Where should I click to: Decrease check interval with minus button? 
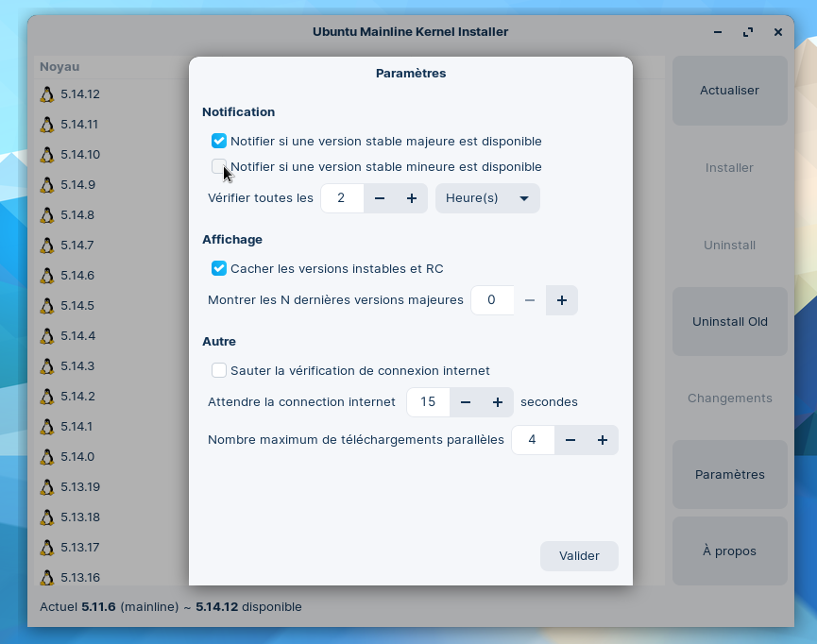380,198
